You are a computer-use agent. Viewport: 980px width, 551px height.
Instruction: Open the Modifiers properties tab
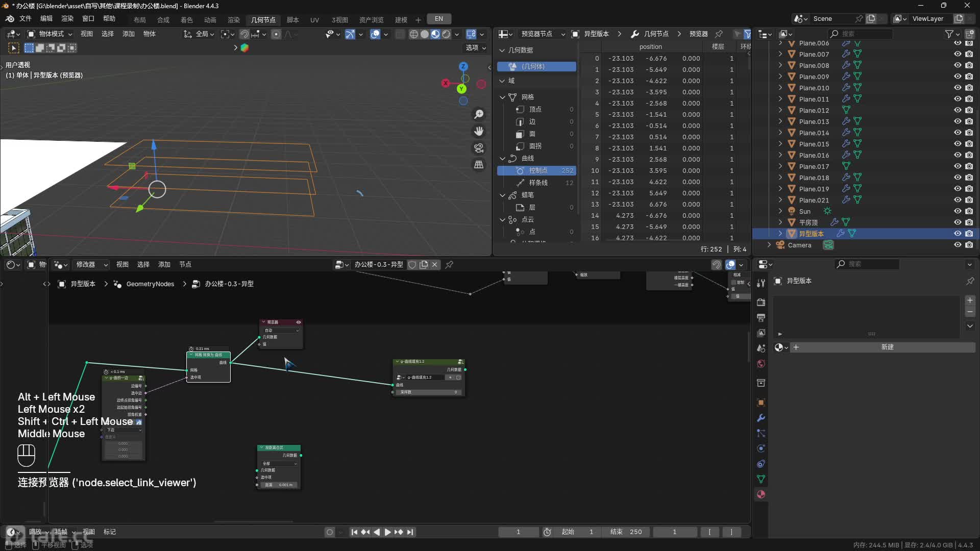click(761, 418)
